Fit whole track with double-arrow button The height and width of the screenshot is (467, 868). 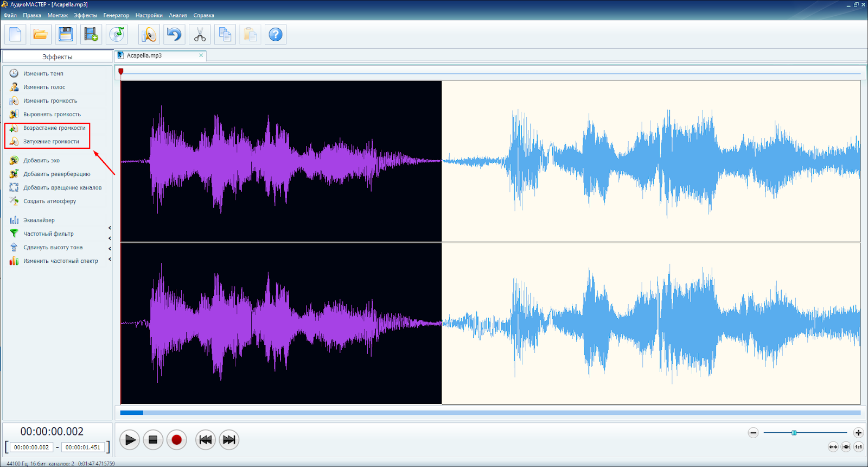tap(833, 447)
